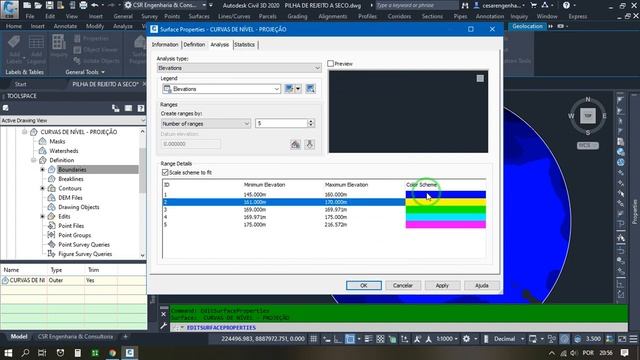Click the magenta color swatch of range 5

(x=446, y=224)
